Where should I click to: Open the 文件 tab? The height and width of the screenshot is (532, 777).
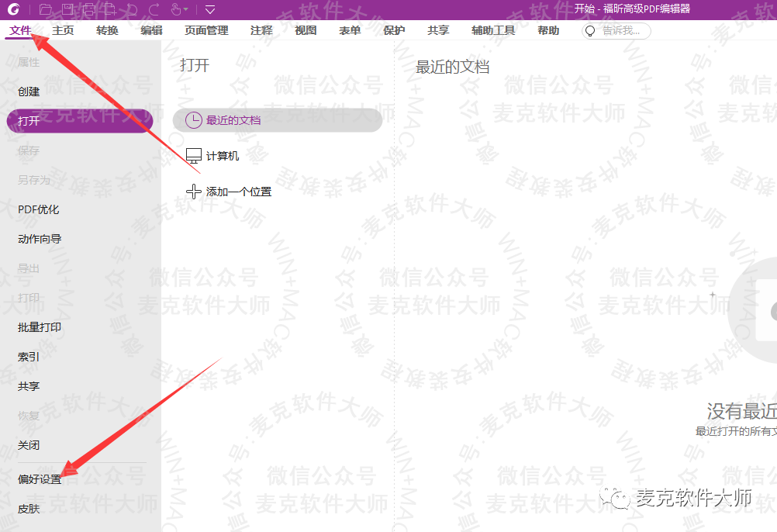pos(21,30)
